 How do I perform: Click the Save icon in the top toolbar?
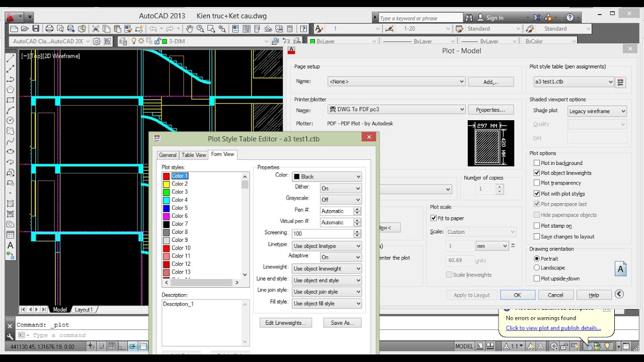(36, 29)
